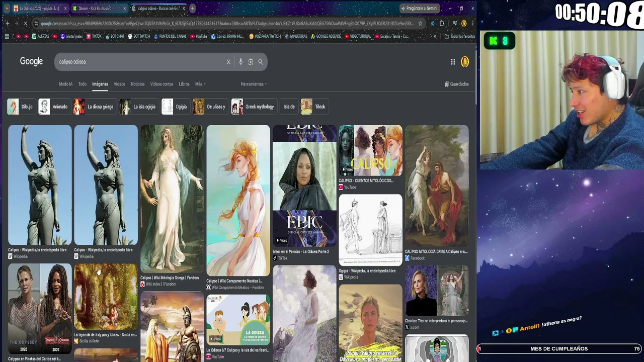
Task: Start a voice search with the microphone
Action: 240,62
